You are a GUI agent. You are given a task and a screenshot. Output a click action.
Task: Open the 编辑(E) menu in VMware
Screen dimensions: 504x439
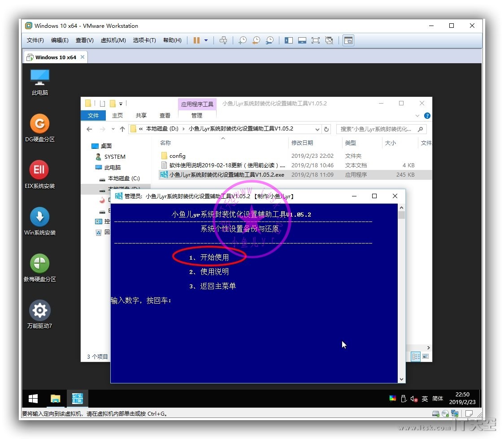pyautogui.click(x=60, y=40)
